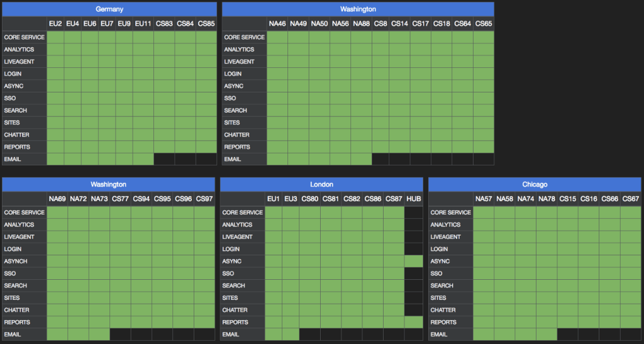Select the Chicago panel header
This screenshot has height=344, width=644.
pos(535,184)
